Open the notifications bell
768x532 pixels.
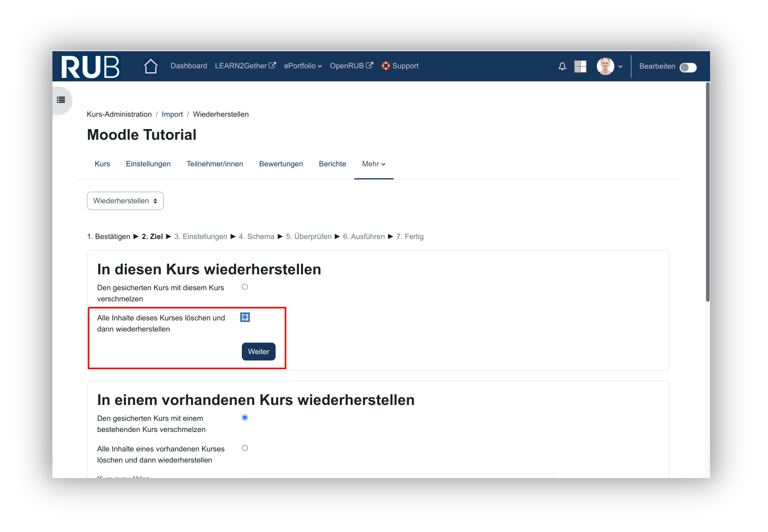(562, 66)
